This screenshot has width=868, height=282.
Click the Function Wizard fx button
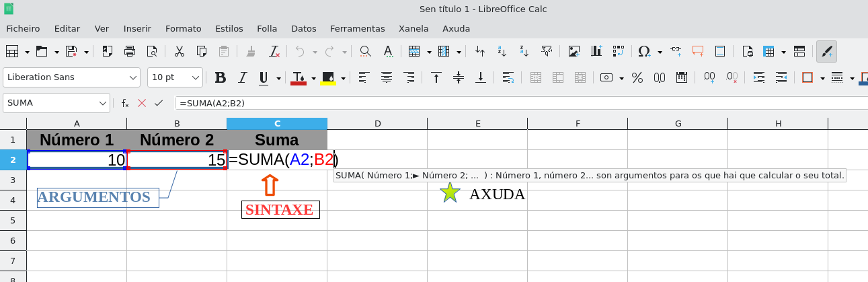125,103
